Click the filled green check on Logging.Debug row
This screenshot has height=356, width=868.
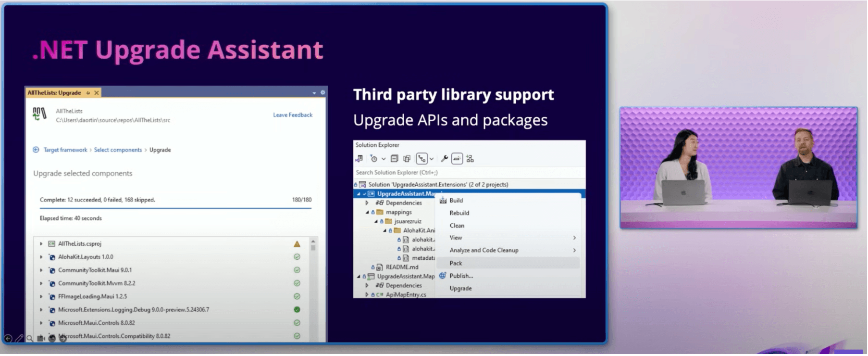297,310
